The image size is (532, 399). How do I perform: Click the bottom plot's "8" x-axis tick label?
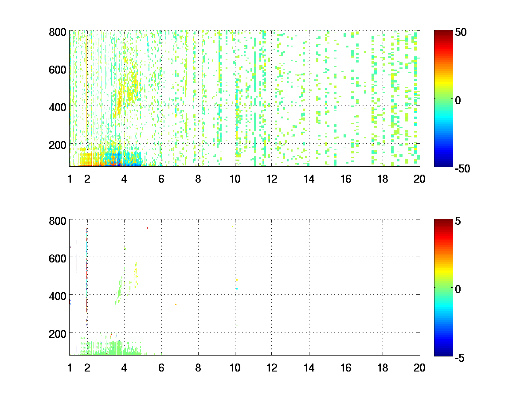click(198, 368)
